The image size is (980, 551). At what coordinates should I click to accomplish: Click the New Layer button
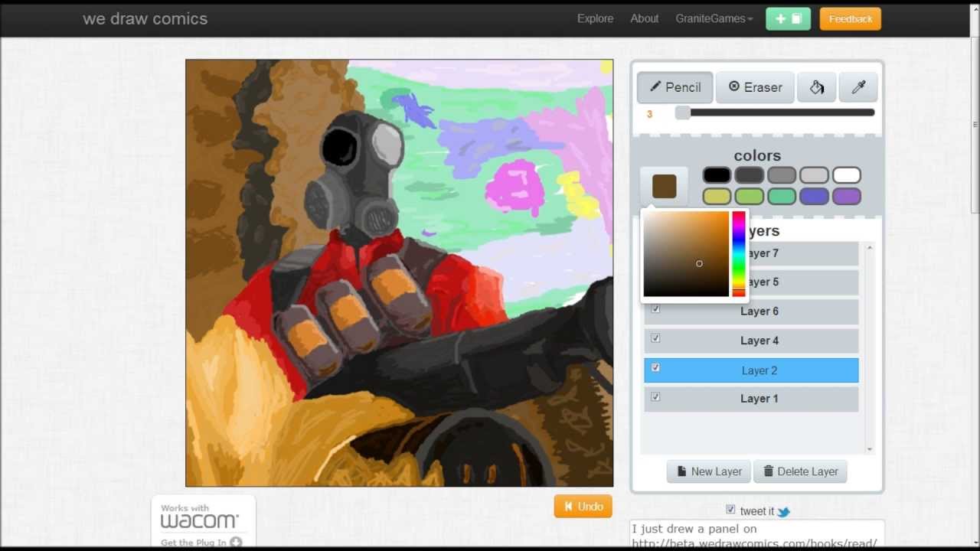pyautogui.click(x=709, y=471)
